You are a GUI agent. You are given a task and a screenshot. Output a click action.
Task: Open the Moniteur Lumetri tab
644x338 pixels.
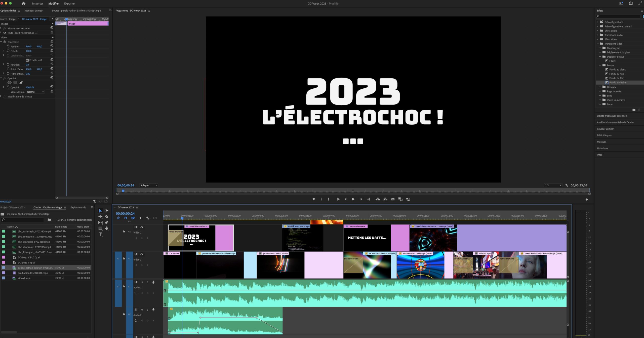[x=34, y=11]
